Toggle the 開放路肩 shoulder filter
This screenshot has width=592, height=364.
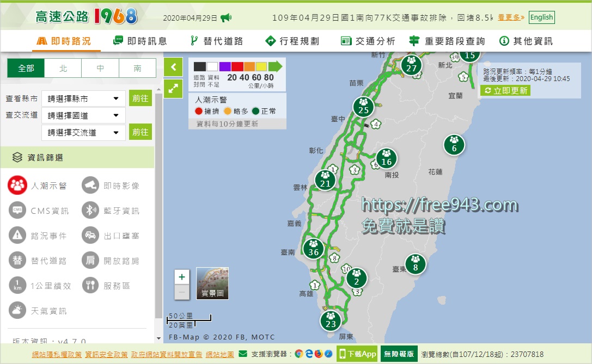click(x=90, y=260)
